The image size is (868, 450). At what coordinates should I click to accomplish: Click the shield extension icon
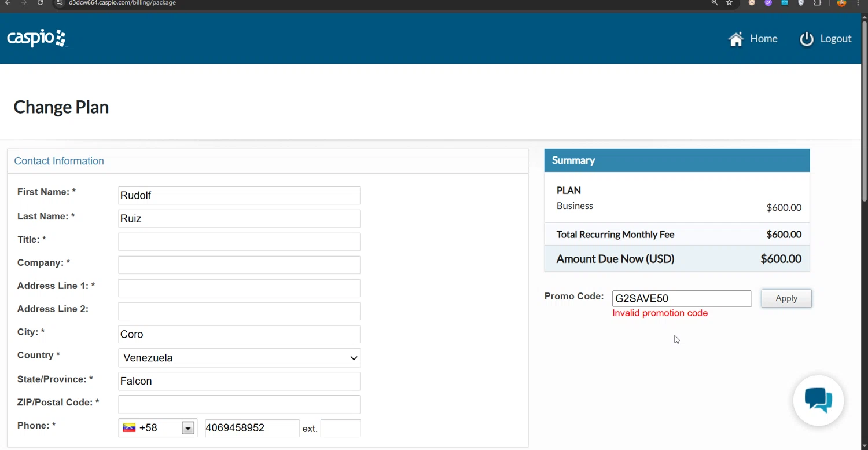point(801,3)
